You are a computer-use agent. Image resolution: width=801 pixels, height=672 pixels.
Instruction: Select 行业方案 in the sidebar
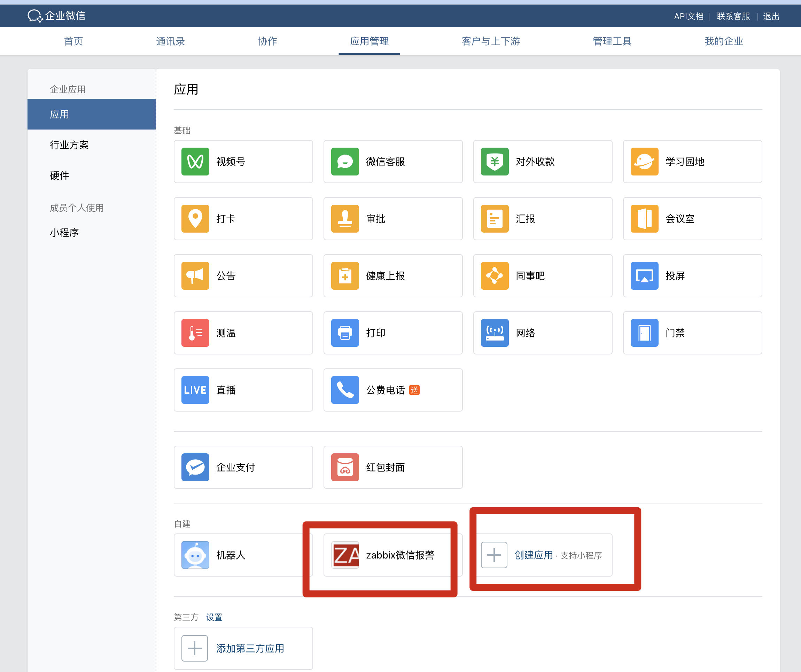[x=69, y=145]
